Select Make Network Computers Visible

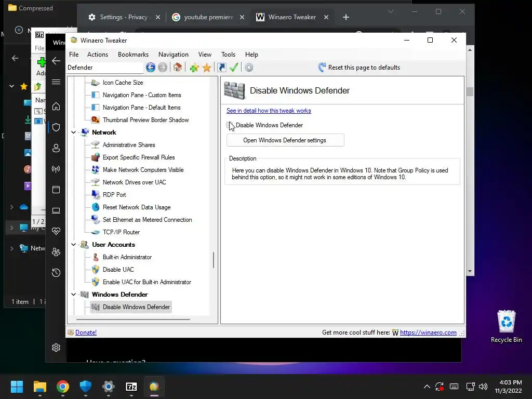(x=143, y=170)
